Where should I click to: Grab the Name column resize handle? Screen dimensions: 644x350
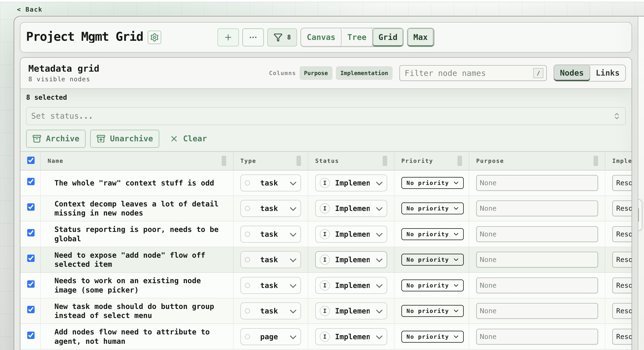[x=224, y=161]
